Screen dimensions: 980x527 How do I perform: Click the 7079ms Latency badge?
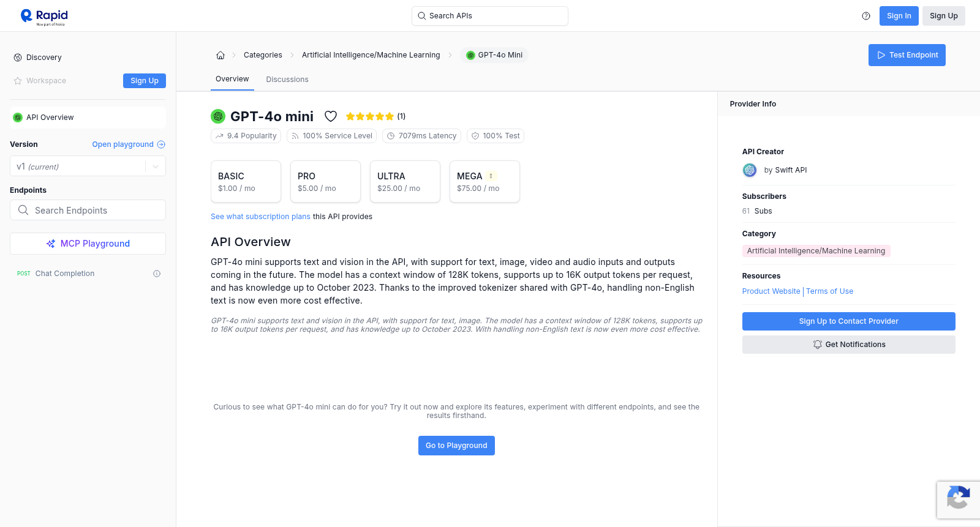[x=421, y=136]
